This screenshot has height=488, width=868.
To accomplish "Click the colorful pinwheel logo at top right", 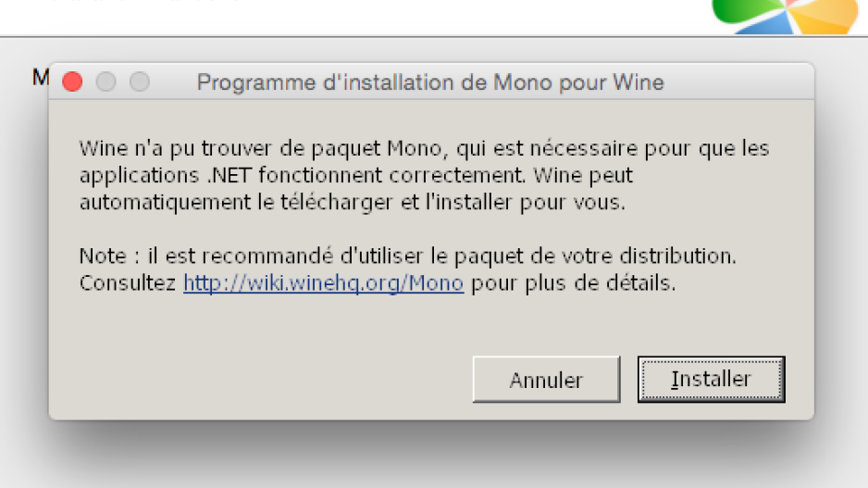I will click(x=785, y=16).
